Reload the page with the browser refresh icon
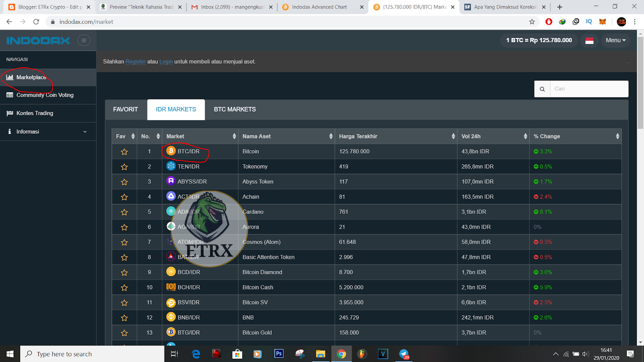Screen dimensions: 644x362 36,22
